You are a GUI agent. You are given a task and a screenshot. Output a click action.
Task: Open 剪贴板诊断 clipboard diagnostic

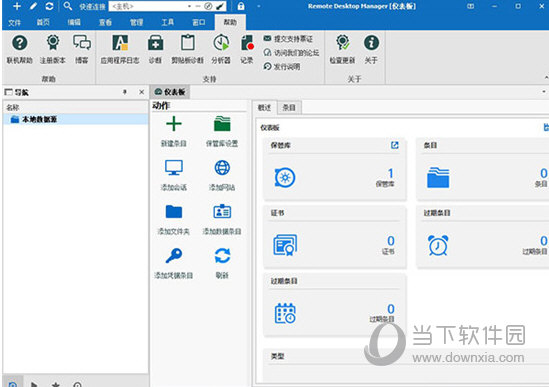[x=188, y=49]
